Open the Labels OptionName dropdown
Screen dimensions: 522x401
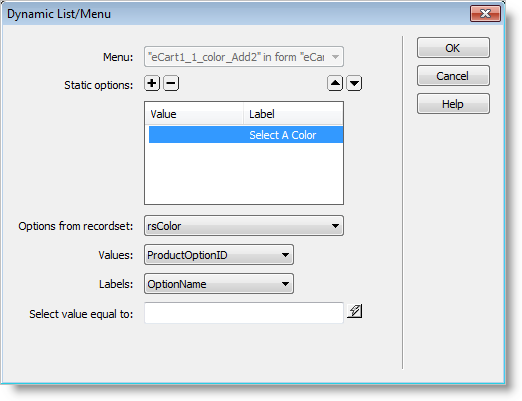point(219,284)
